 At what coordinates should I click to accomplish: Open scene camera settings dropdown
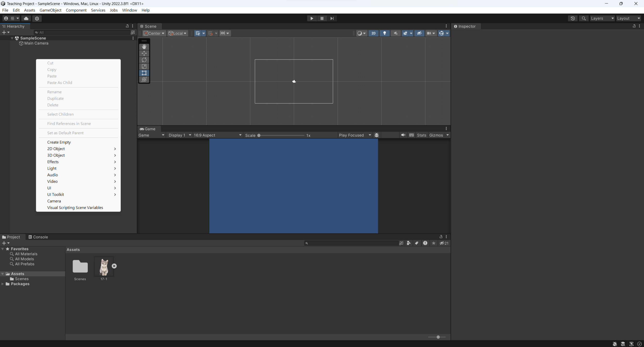(431, 33)
